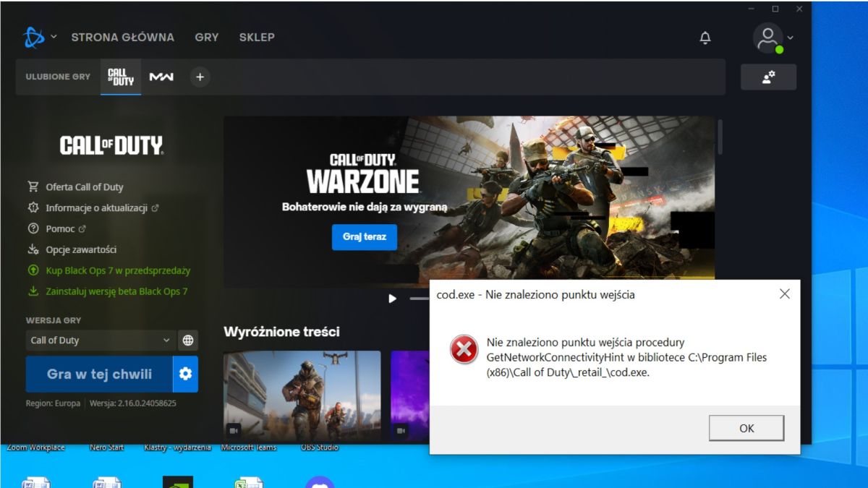Click the green upgrade arrow icon
868x488 pixels.
pyautogui.click(x=33, y=270)
